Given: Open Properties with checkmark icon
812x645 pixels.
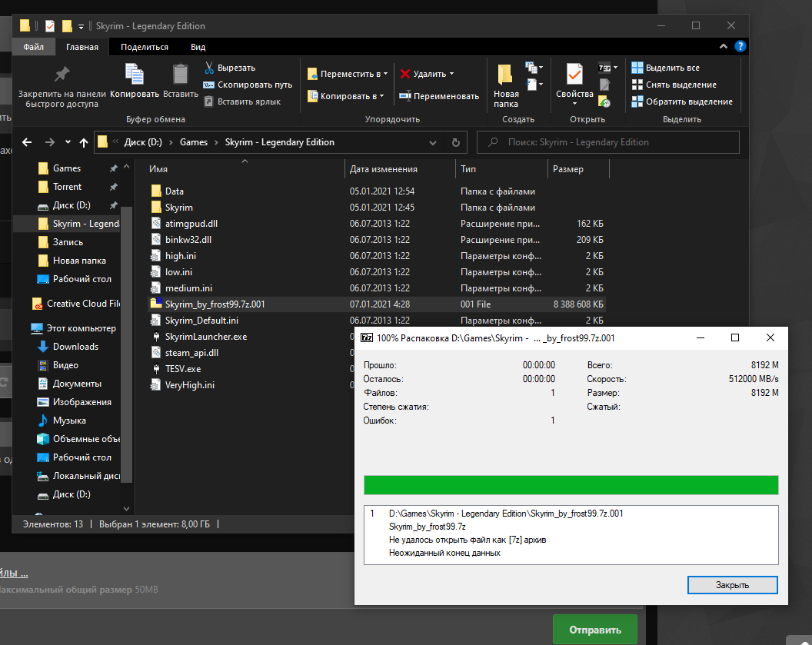Looking at the screenshot, I should click(x=574, y=75).
